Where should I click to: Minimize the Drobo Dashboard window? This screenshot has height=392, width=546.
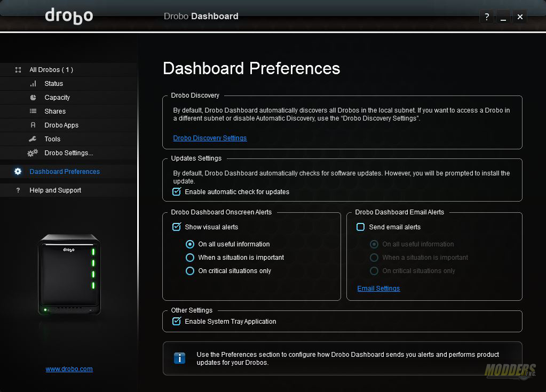coord(503,17)
